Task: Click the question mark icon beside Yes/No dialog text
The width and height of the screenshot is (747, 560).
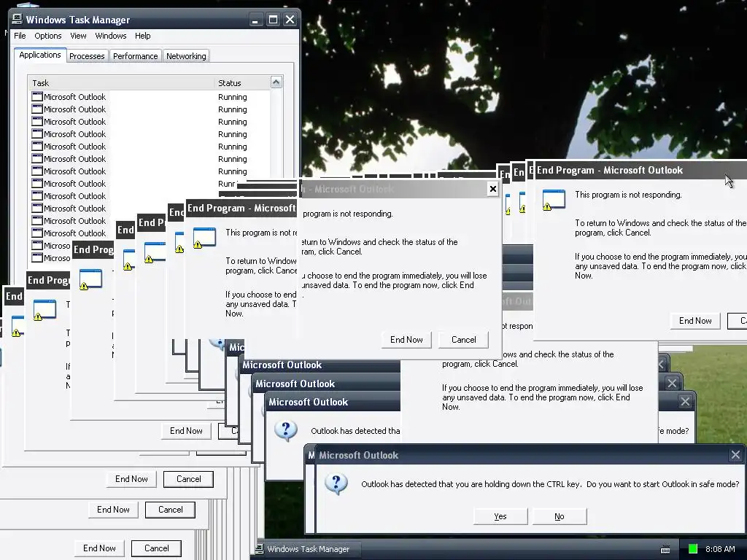Action: 336,485
